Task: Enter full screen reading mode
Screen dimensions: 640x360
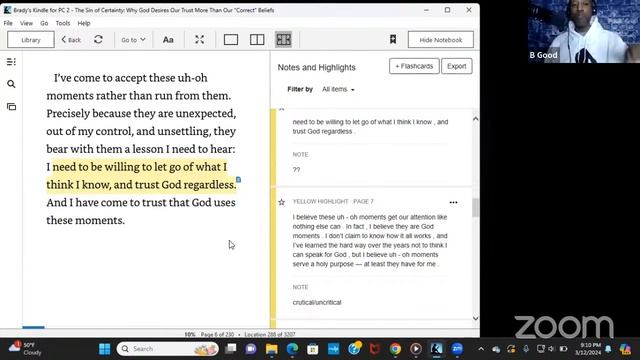Action: pos(199,40)
